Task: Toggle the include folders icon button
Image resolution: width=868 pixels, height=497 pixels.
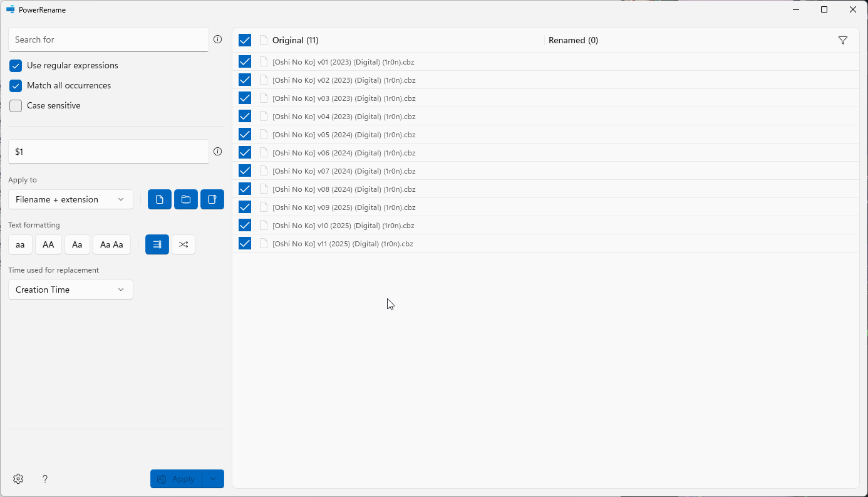Action: point(186,199)
